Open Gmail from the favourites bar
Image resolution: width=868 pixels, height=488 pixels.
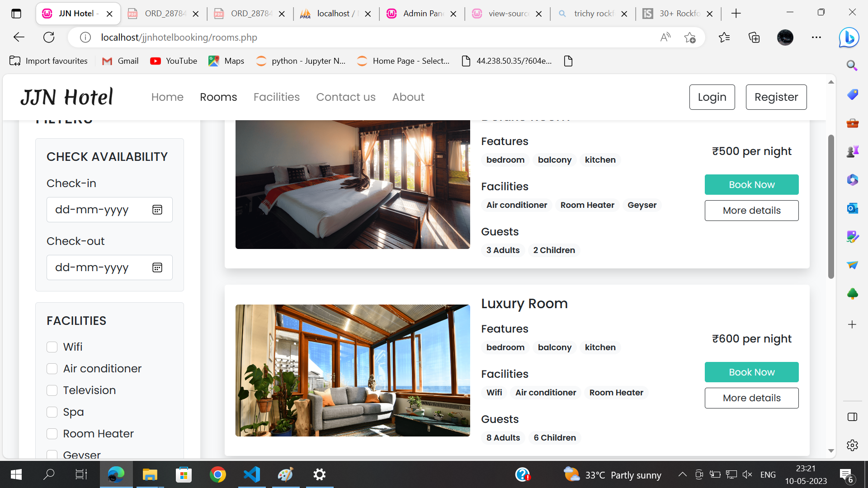tap(119, 61)
